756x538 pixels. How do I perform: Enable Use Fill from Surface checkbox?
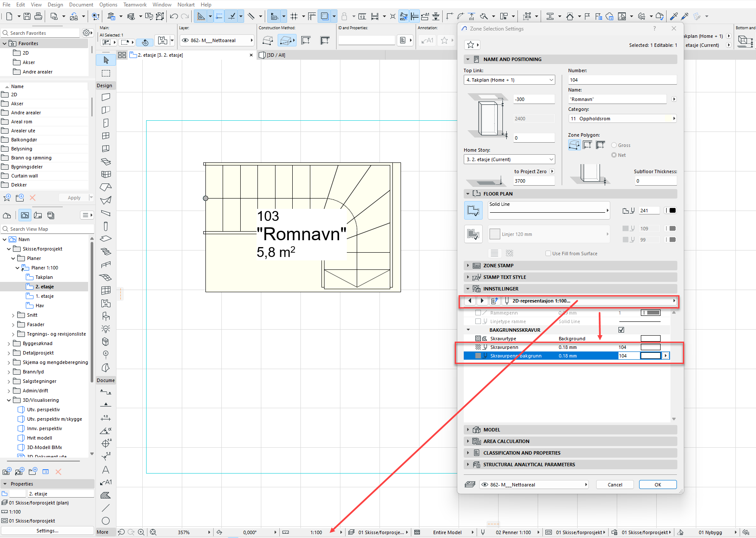pos(548,254)
